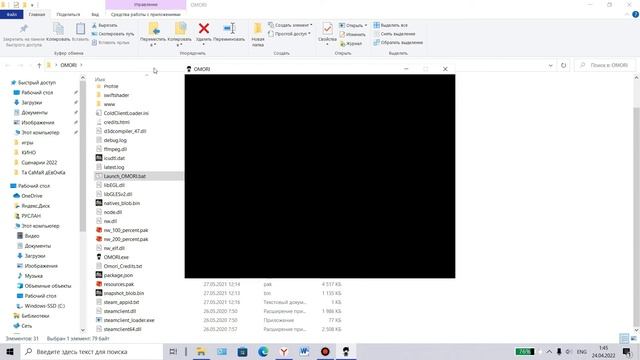Click Вставить ярлык in the ribbon
The image size is (640, 360).
111,42
